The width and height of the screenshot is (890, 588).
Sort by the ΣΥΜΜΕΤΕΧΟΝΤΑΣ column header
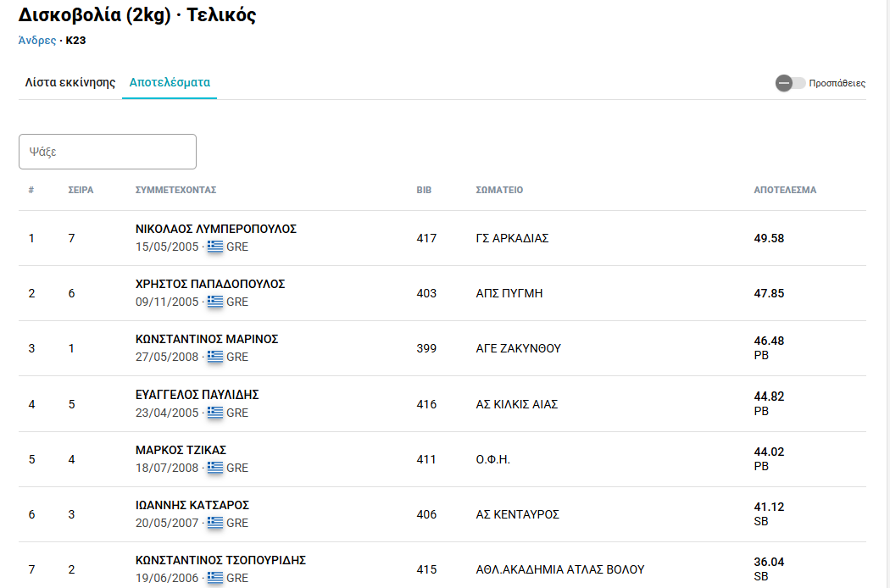[176, 190]
